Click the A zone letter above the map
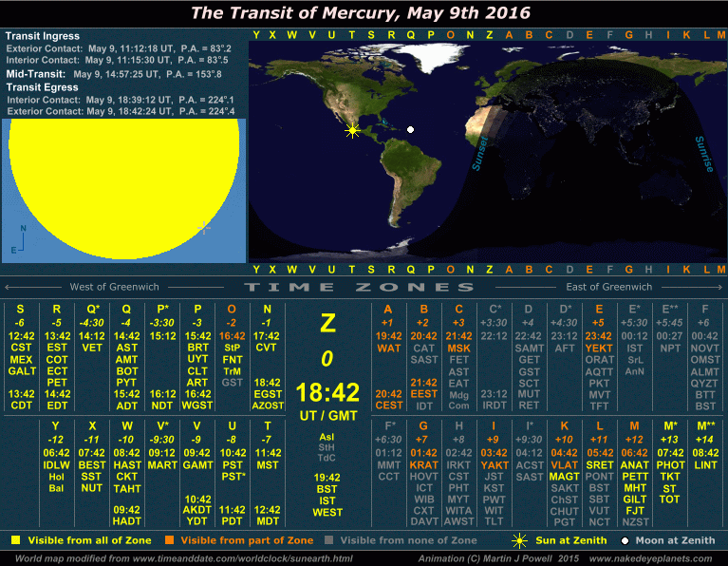 (508, 35)
